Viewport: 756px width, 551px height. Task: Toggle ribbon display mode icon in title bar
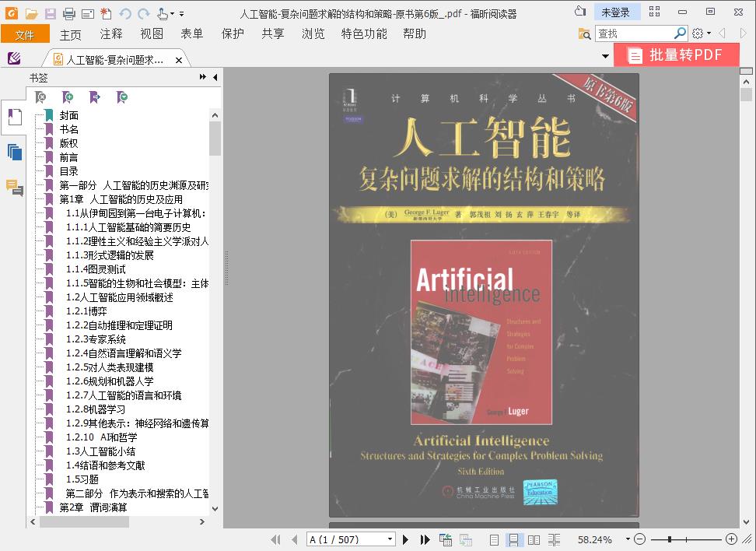tap(654, 12)
